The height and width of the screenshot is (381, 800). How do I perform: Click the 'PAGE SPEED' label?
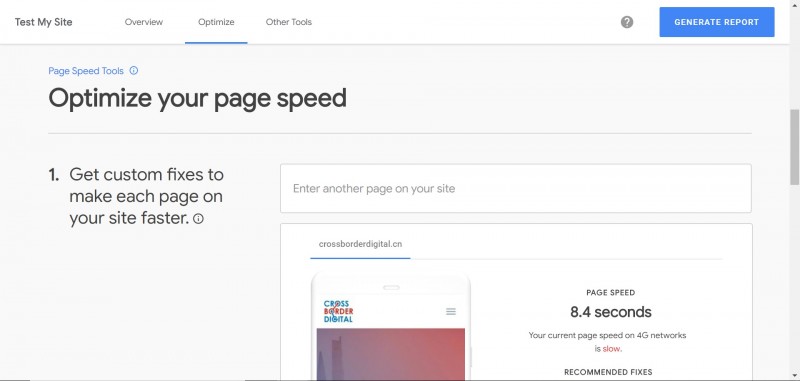click(611, 293)
